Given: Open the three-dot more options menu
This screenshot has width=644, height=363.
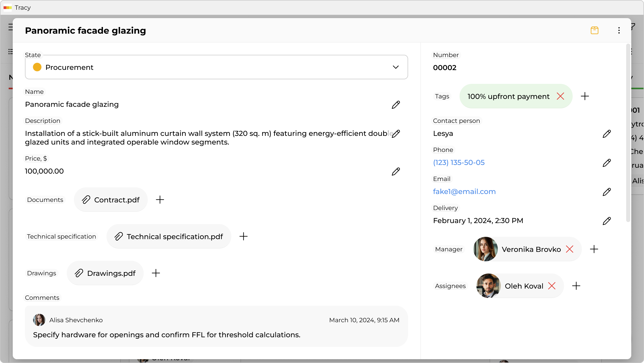Looking at the screenshot, I should tap(619, 30).
